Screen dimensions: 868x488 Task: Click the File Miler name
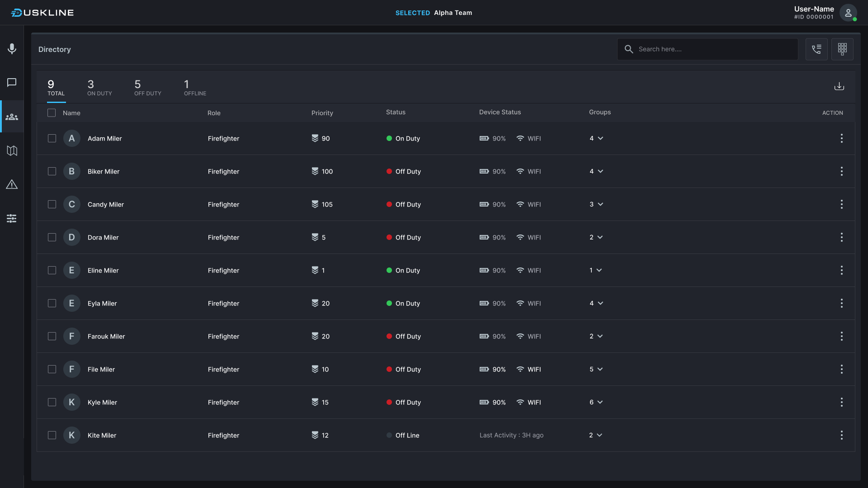click(x=101, y=369)
